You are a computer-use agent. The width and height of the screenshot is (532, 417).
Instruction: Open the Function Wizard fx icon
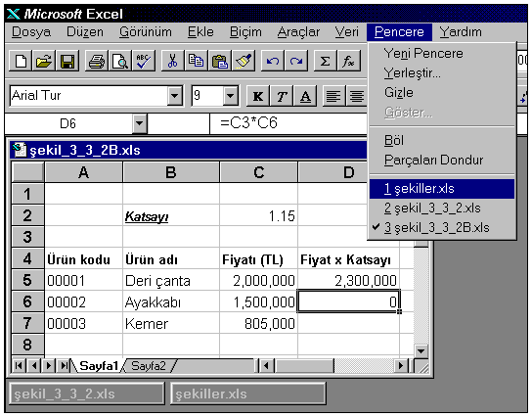tap(348, 61)
